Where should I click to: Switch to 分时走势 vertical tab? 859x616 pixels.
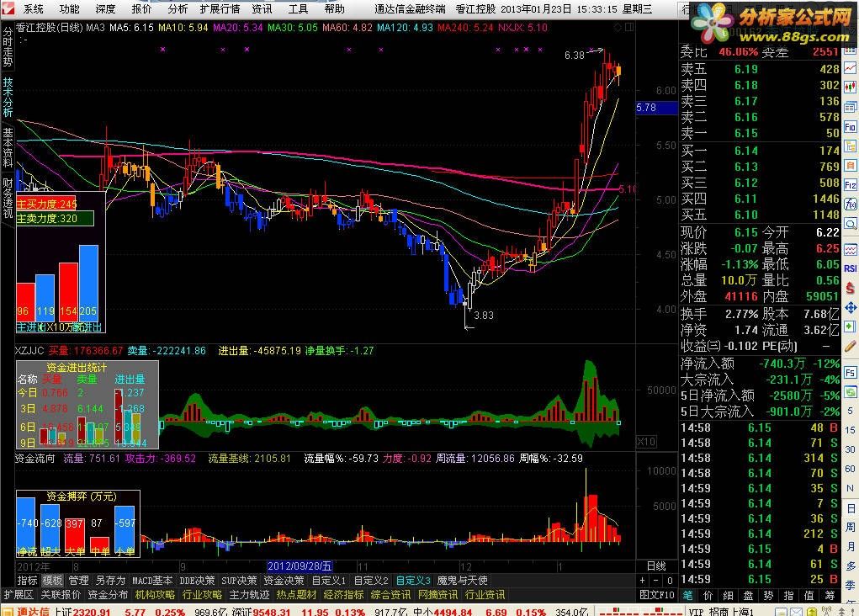(8, 46)
